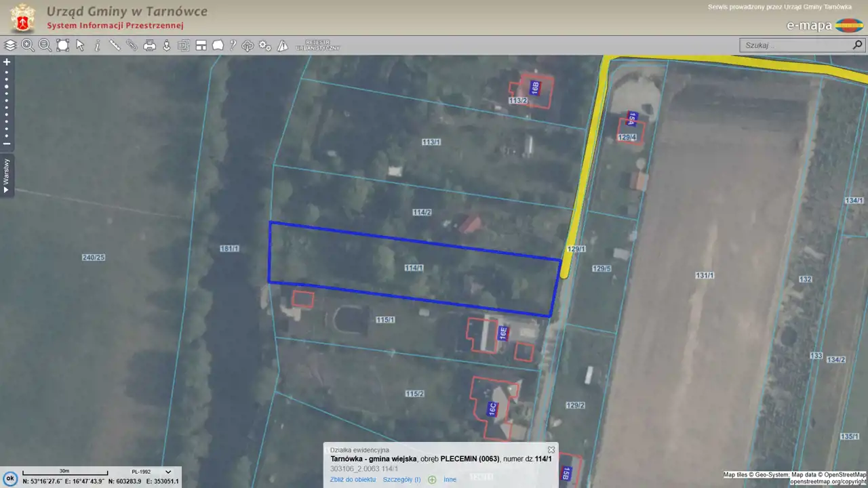Click the Zbliż do obiektu link
This screenshot has width=868, height=488.
[x=353, y=480]
